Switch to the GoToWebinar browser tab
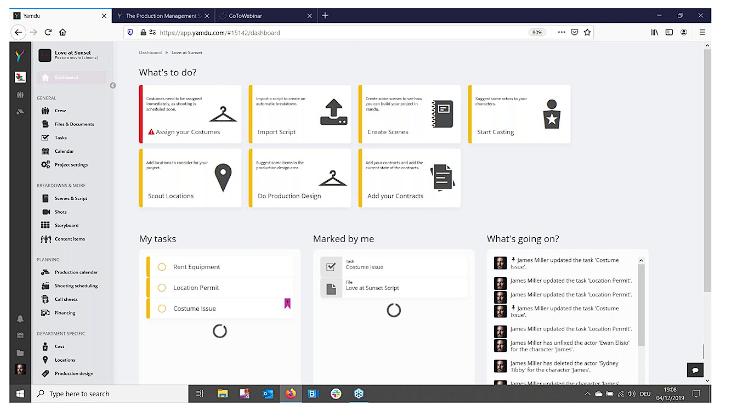The image size is (730, 408). click(x=264, y=16)
